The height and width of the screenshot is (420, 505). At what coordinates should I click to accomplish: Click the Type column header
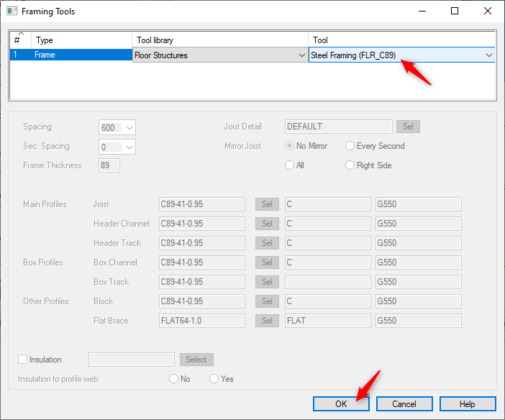coord(79,40)
